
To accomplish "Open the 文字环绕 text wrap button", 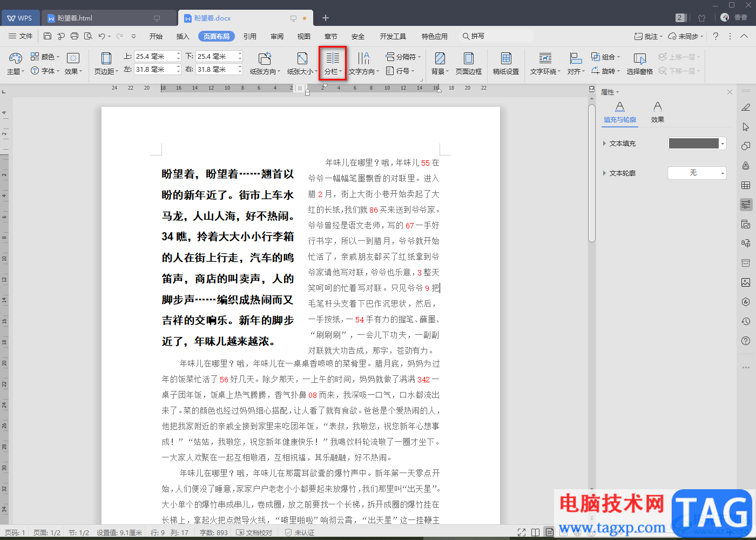I will pos(545,63).
